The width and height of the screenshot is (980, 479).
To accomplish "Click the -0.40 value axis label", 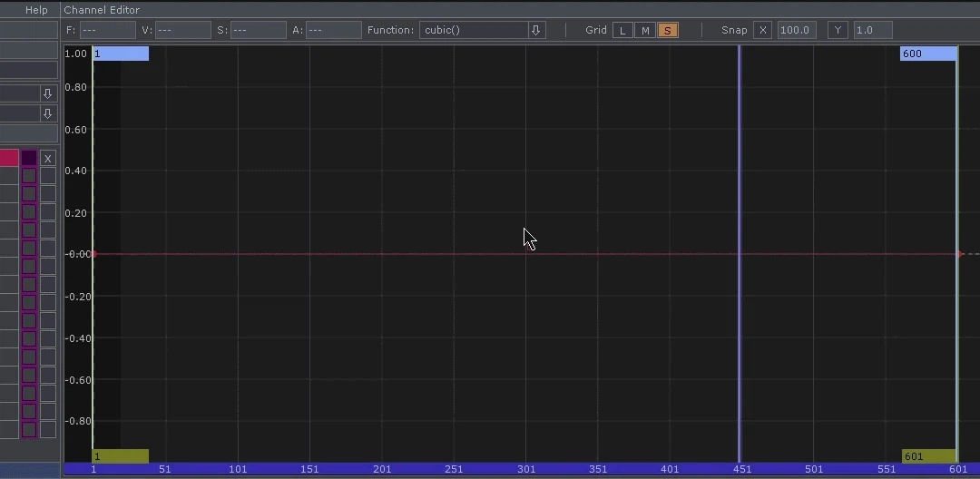I will coord(78,337).
